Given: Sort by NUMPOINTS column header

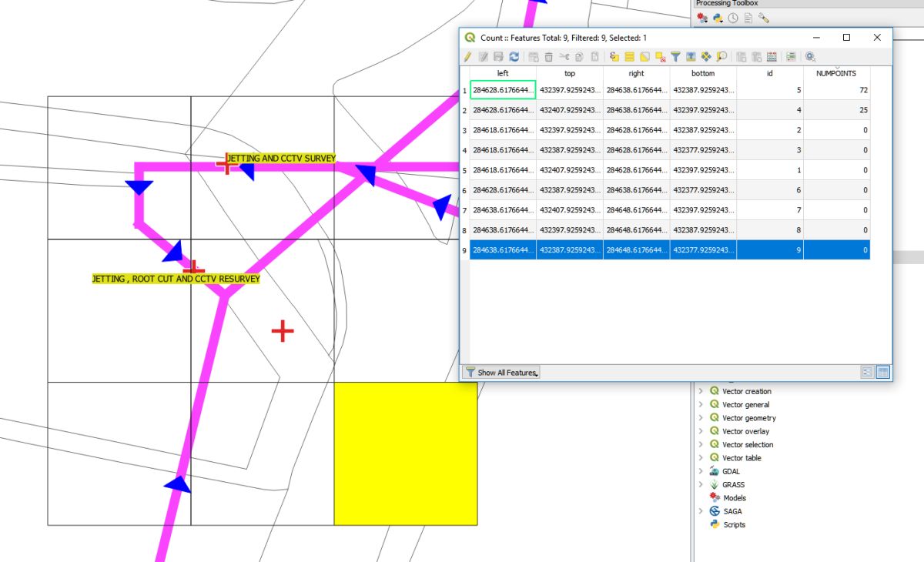Looking at the screenshot, I should point(836,73).
